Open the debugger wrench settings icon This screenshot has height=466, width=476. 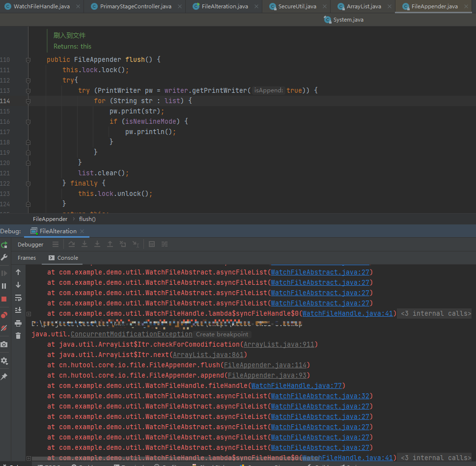click(x=4, y=258)
